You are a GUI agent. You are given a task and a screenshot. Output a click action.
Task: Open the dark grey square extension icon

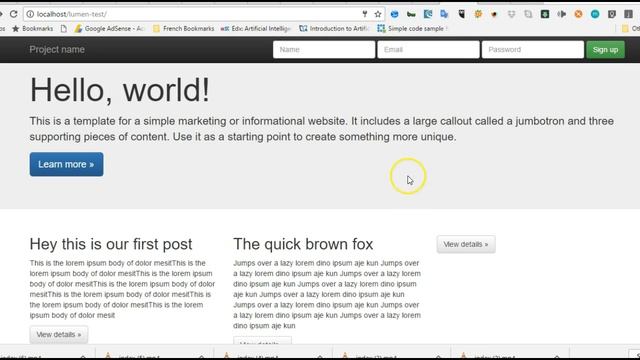(x=629, y=14)
